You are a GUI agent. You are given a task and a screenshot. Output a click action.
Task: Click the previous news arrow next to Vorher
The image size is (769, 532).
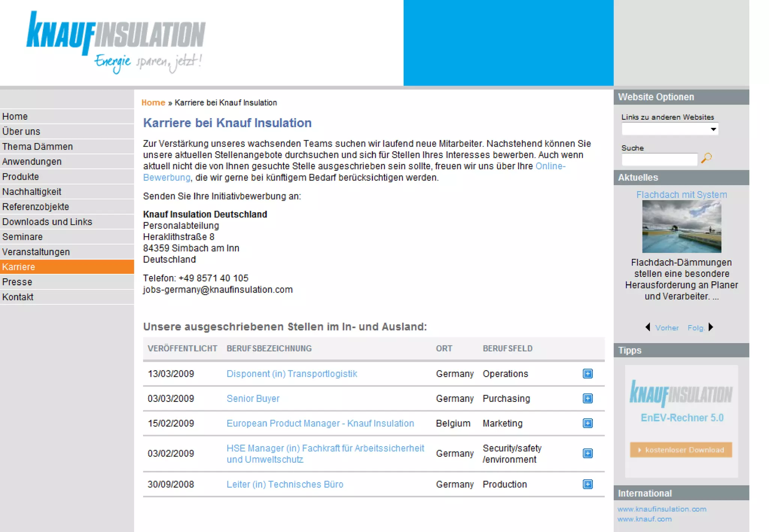(648, 327)
